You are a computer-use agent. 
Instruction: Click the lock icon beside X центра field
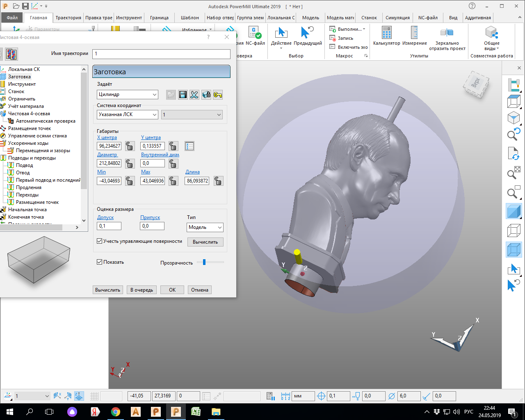(130, 146)
